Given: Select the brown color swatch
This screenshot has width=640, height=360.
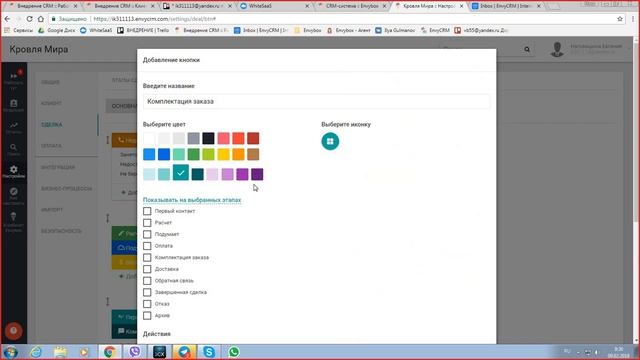Looking at the screenshot, I should point(253,154).
